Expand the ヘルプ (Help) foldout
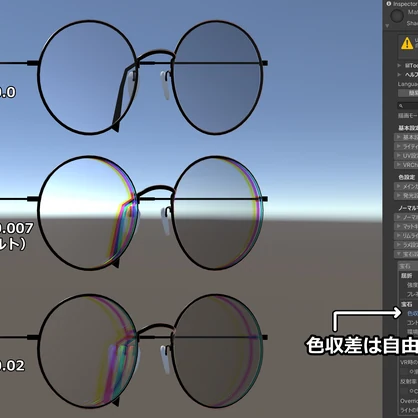Screen dimensions: 418x418 [x=399, y=74]
